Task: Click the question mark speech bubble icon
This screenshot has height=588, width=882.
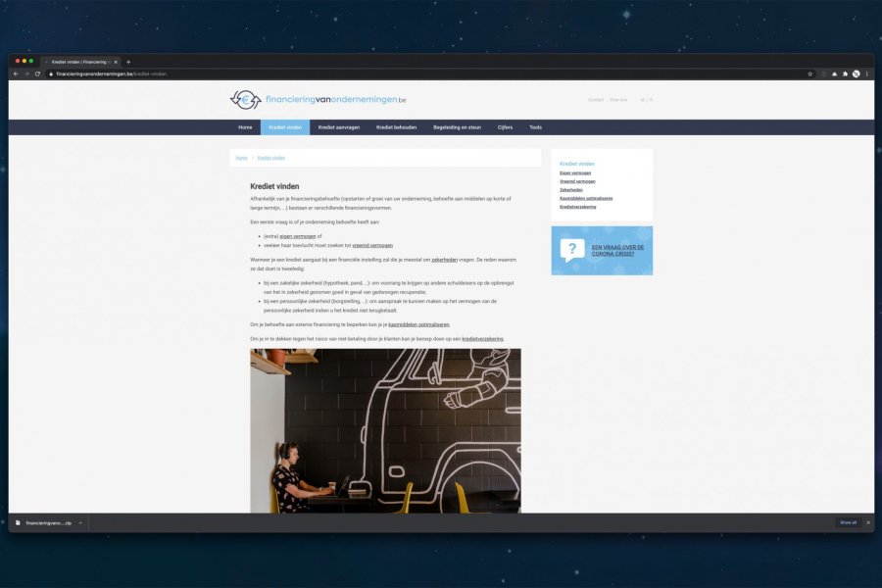Action: (572, 250)
